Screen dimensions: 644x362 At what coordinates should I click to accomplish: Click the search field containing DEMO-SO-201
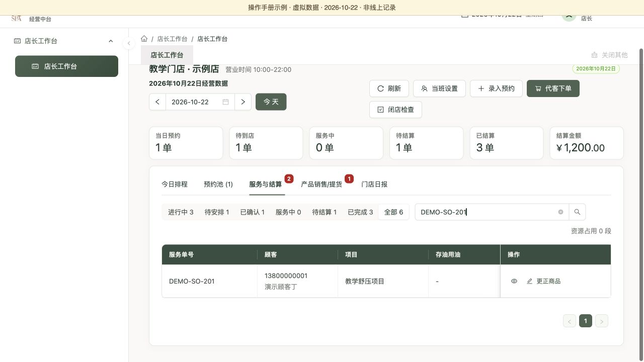tap(492, 212)
